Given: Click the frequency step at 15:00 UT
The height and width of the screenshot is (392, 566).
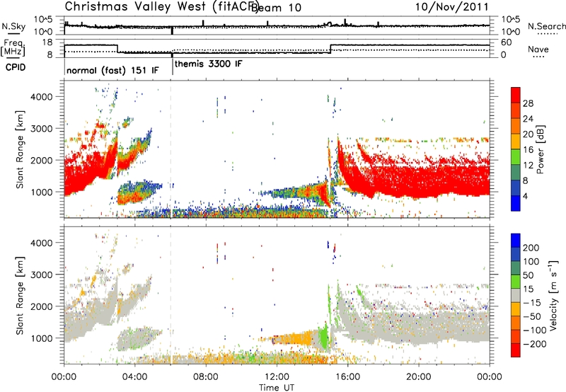Looking at the screenshot, I should coord(330,49).
